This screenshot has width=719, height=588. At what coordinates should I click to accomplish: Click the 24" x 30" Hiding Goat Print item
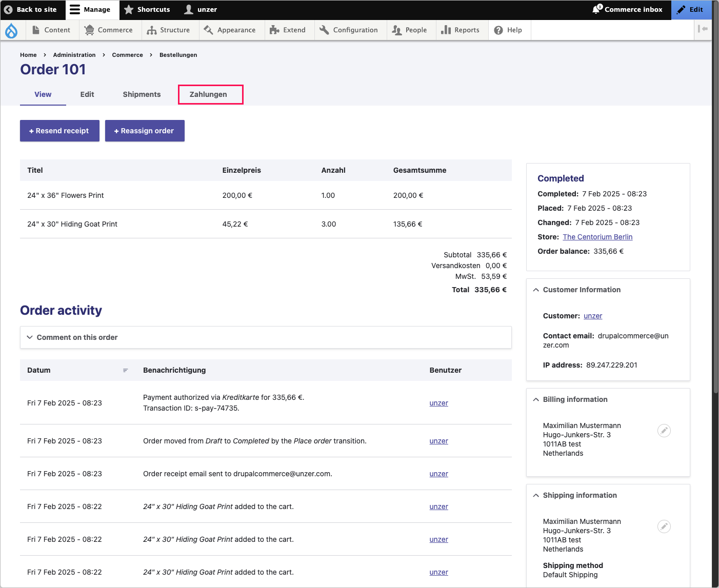(x=72, y=224)
